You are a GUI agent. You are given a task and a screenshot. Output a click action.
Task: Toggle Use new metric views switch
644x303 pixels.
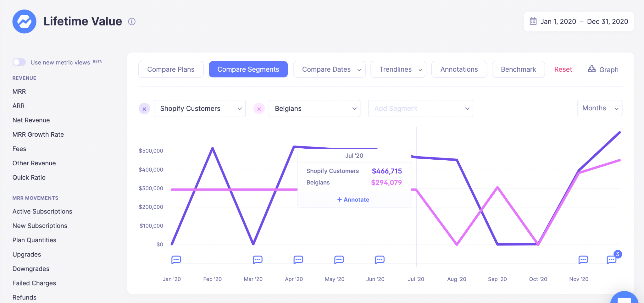coord(19,62)
